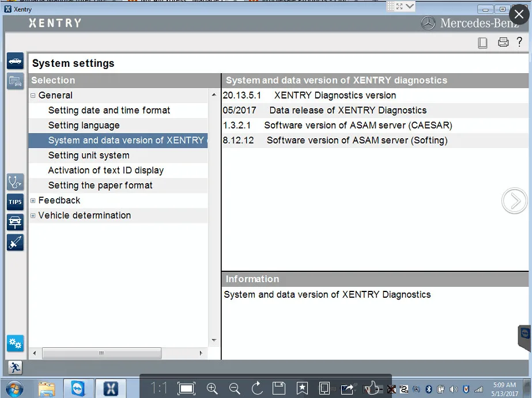Click the Bluetooth tray icon
532x398 pixels.
coord(428,389)
